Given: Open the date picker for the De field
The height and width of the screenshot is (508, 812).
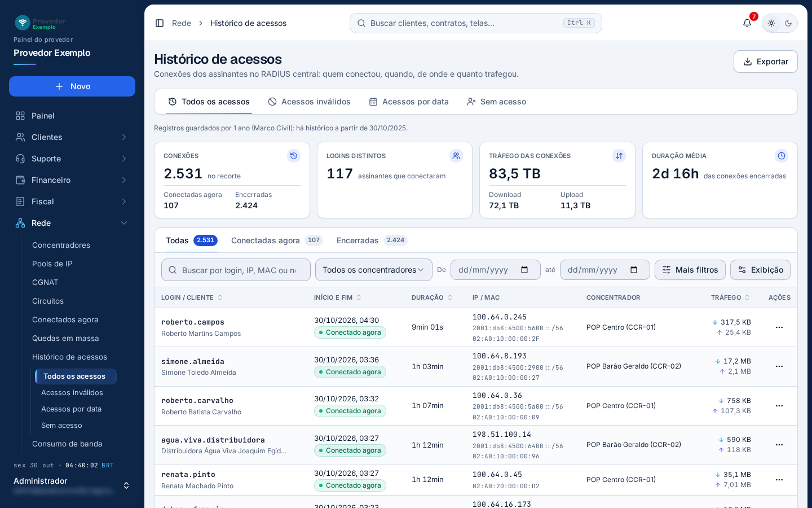Looking at the screenshot, I should point(524,270).
